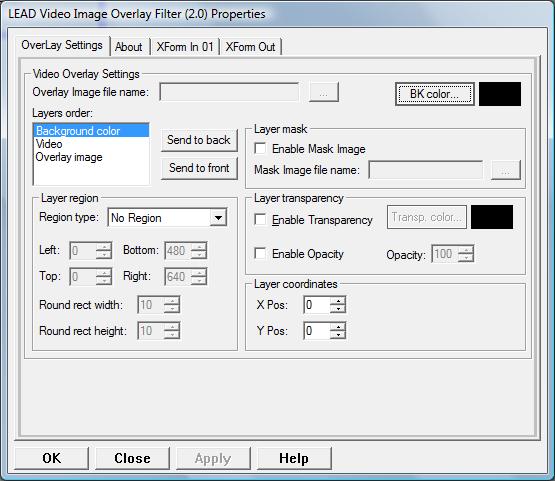Click the Send to front button
Screen dimensions: 555x481
(x=199, y=168)
